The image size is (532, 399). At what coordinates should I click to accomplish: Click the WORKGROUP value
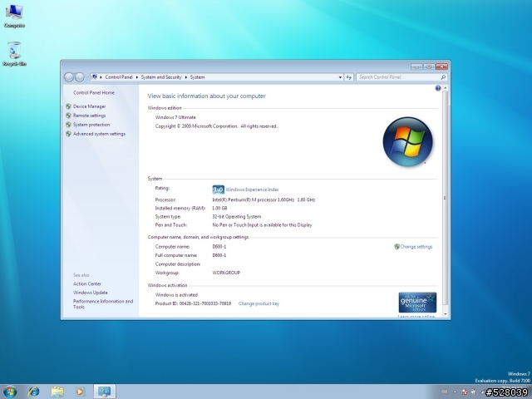point(226,273)
